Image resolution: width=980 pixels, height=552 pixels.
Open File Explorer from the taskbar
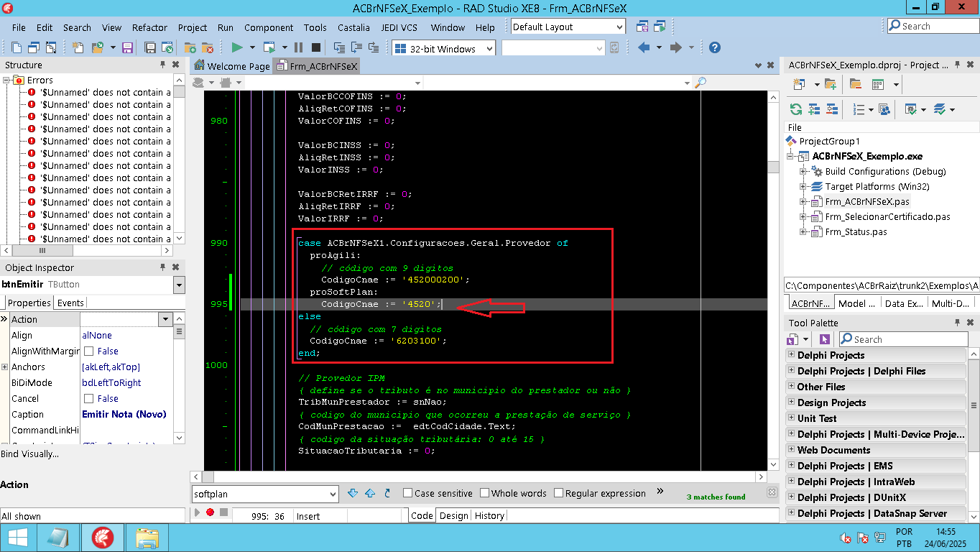click(x=147, y=538)
